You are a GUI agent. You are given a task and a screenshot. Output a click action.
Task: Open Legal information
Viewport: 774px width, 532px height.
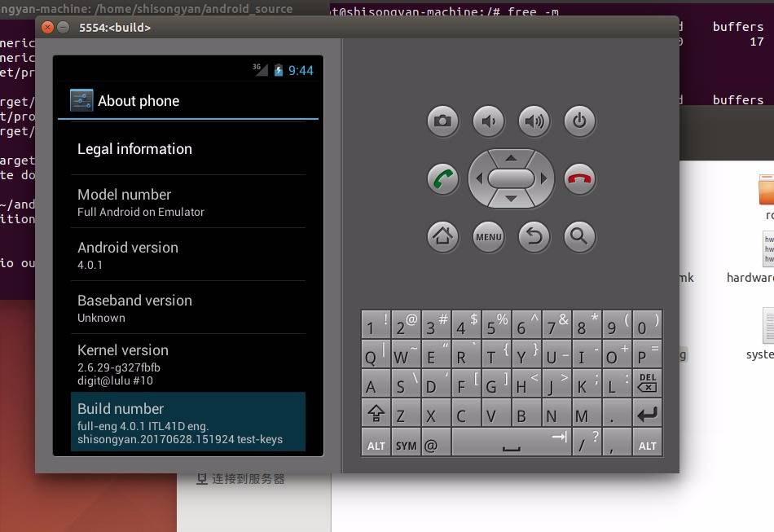coord(188,148)
